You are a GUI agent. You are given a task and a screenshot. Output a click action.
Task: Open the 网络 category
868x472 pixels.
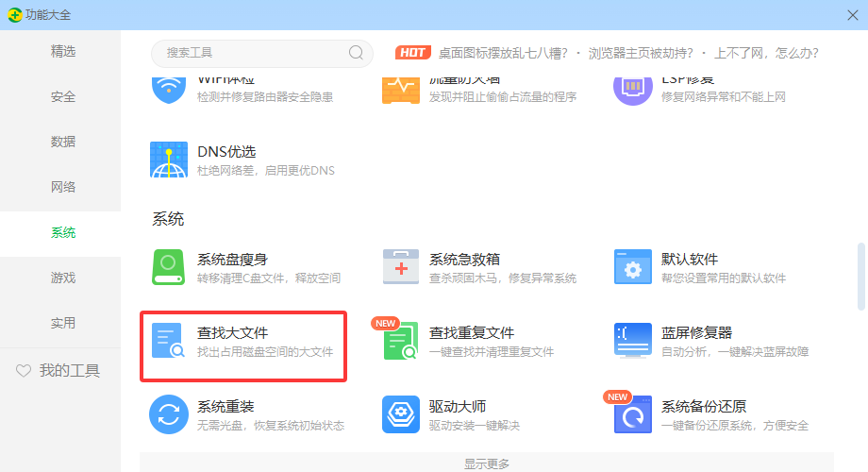[62, 187]
